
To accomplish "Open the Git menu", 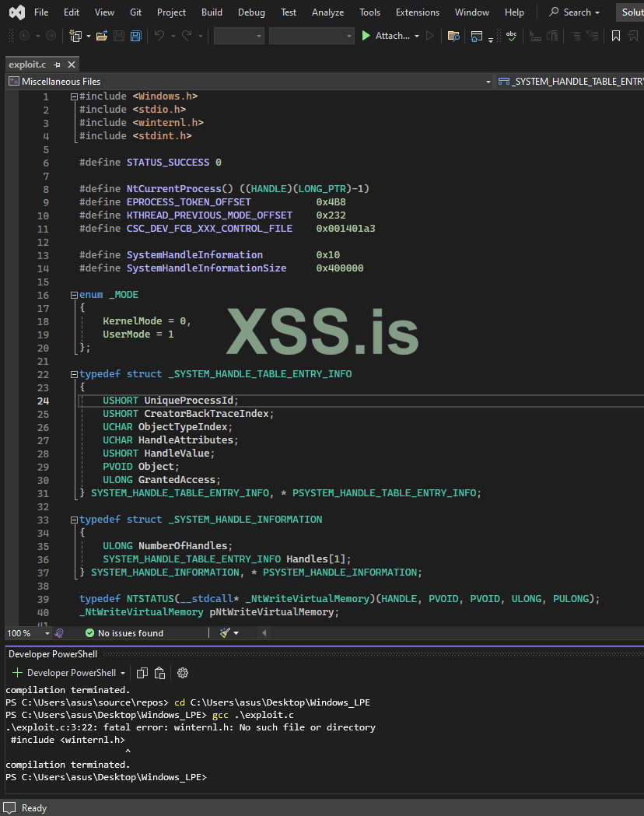I will click(x=136, y=12).
